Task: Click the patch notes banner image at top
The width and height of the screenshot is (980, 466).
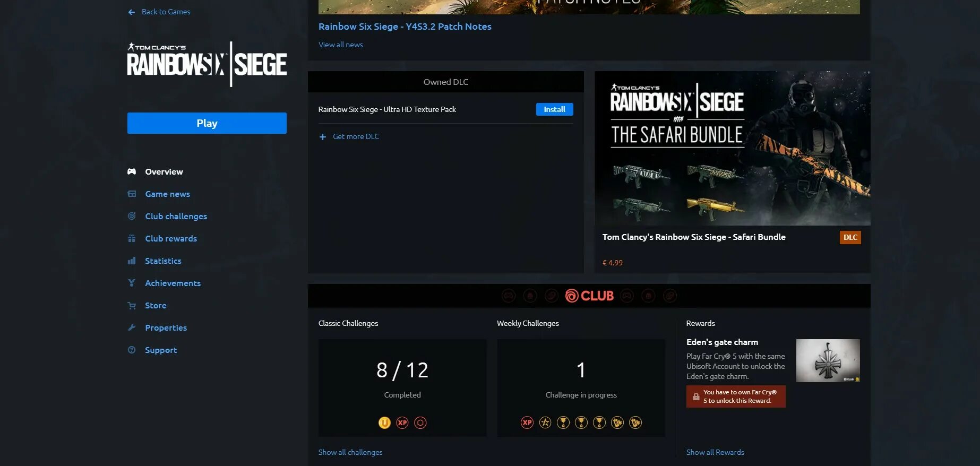Action: tap(589, 7)
